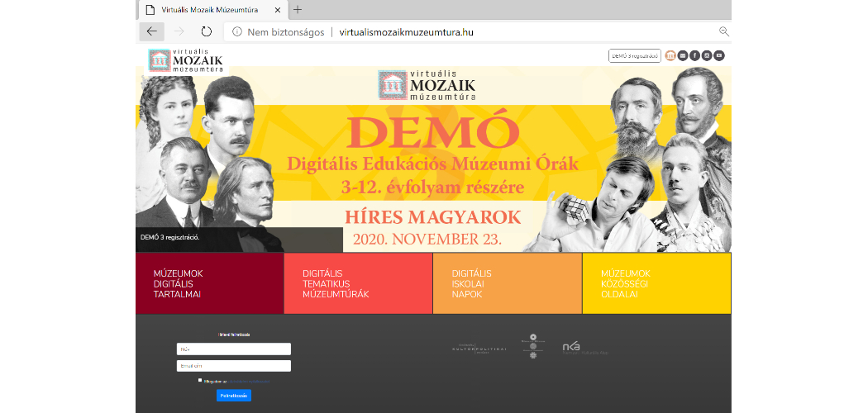The height and width of the screenshot is (413, 868).
Task: Click the Virtuális Mozaik logo top-left
Action: coord(185,60)
